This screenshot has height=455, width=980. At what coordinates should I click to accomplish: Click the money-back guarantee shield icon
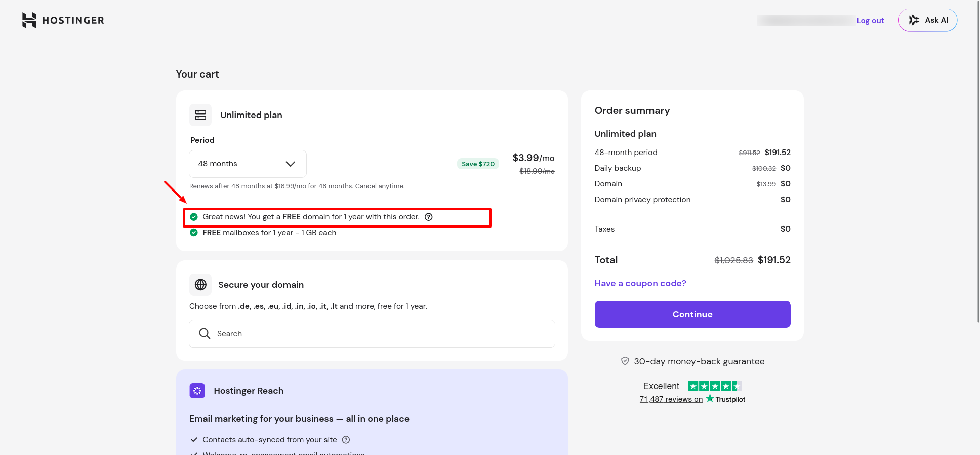tap(625, 361)
